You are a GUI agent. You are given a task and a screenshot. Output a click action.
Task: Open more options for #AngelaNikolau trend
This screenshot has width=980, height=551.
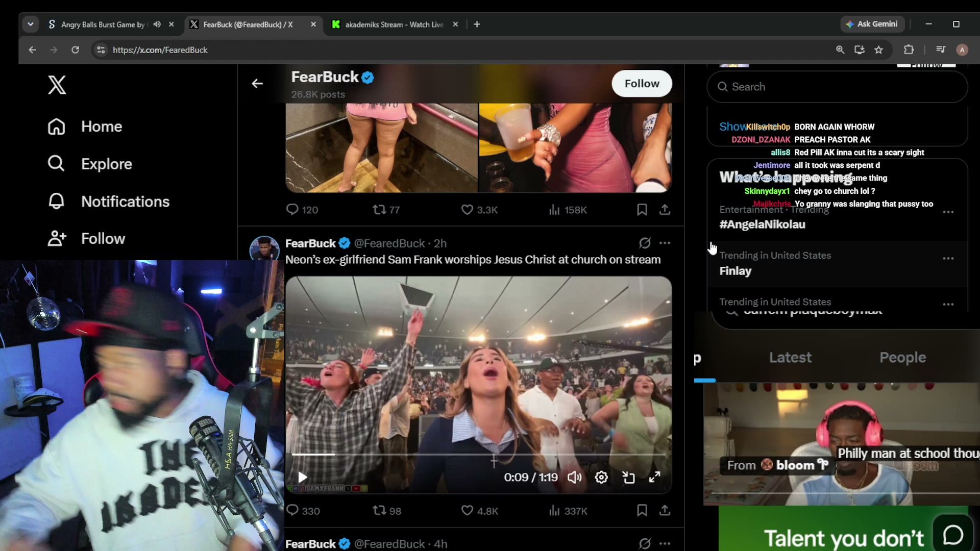coord(948,212)
